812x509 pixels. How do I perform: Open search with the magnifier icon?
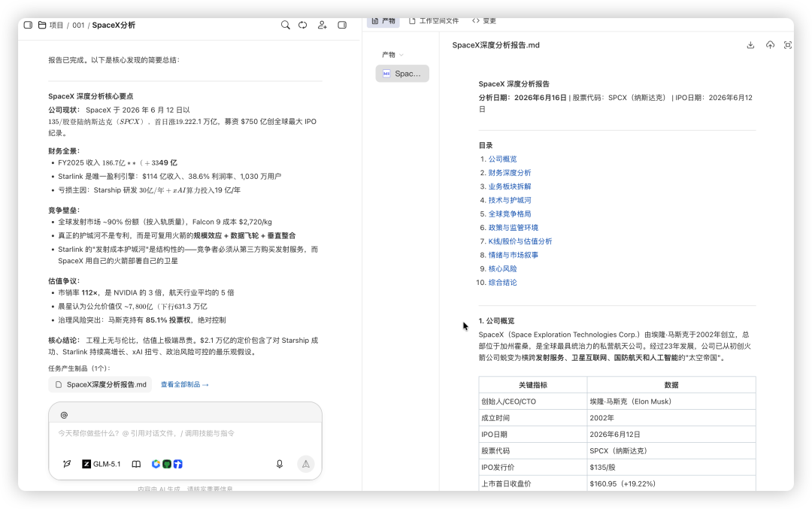286,25
